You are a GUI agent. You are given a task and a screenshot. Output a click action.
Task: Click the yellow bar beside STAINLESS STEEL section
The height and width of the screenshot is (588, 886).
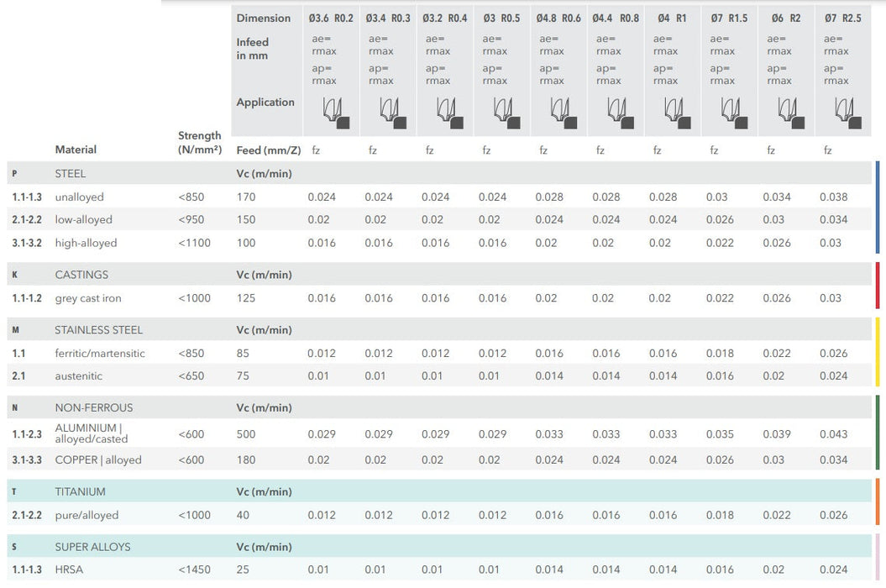tap(878, 352)
